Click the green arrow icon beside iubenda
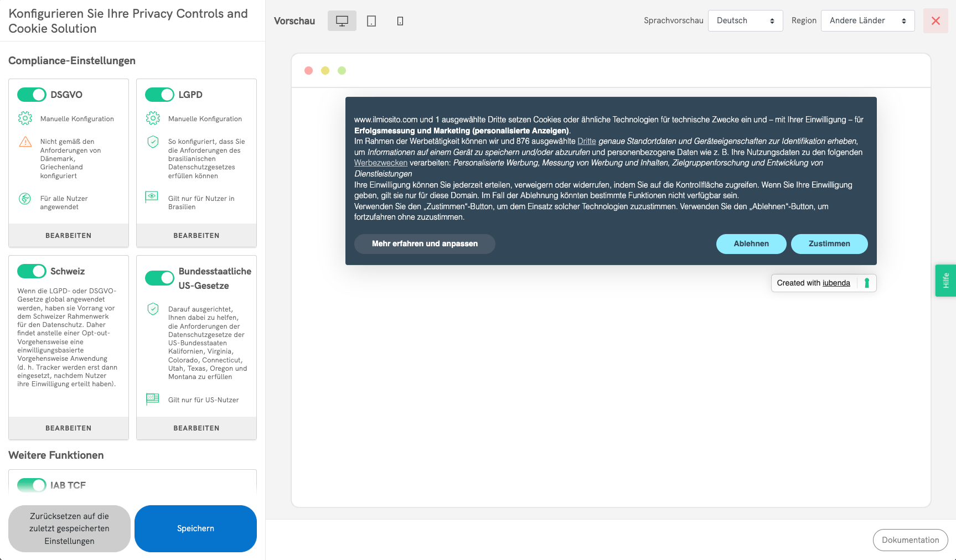The width and height of the screenshot is (956, 560). click(x=866, y=283)
